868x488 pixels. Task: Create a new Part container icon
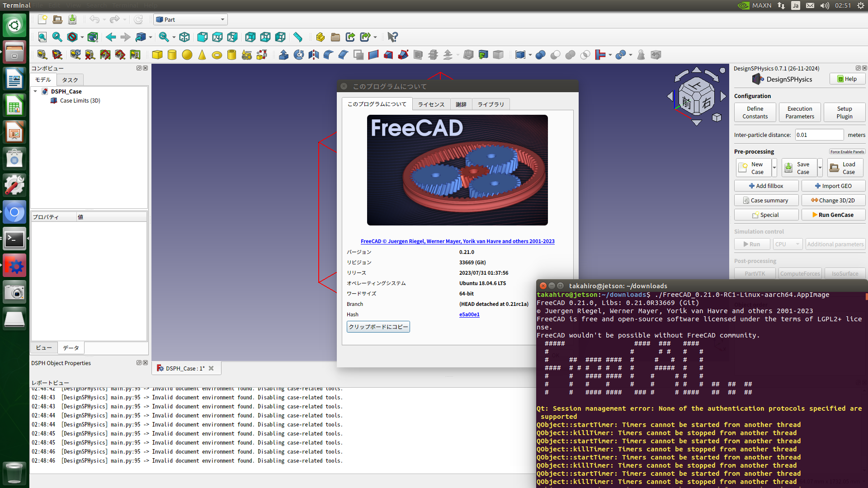320,37
